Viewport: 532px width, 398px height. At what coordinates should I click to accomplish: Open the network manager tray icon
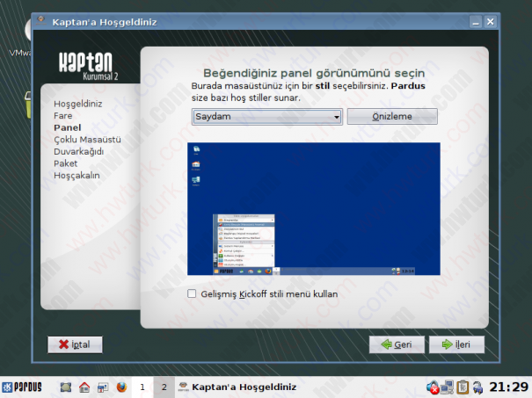448,387
